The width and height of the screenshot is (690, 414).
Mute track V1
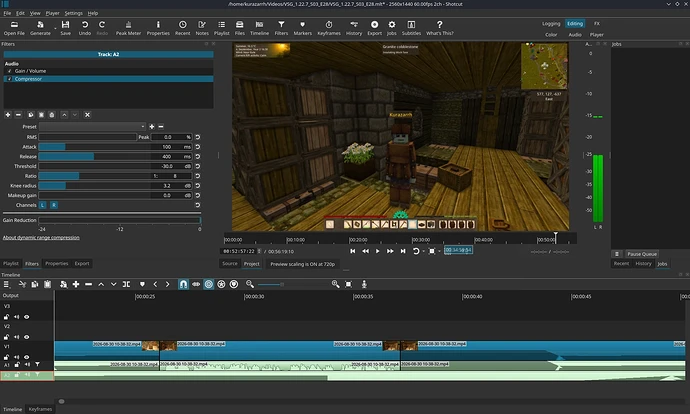click(17, 357)
